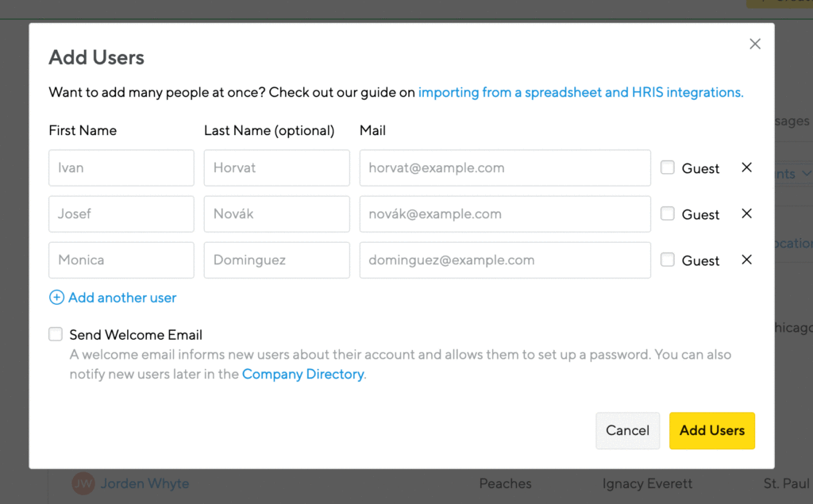Remove the Monica Dominguez user row
The image size is (813, 504).
(x=746, y=260)
